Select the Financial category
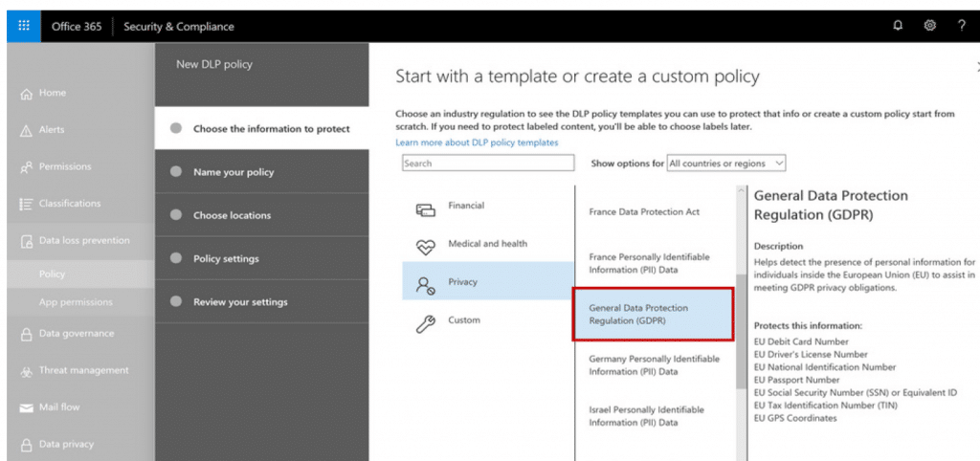The height and width of the screenshot is (461, 980). [487, 206]
